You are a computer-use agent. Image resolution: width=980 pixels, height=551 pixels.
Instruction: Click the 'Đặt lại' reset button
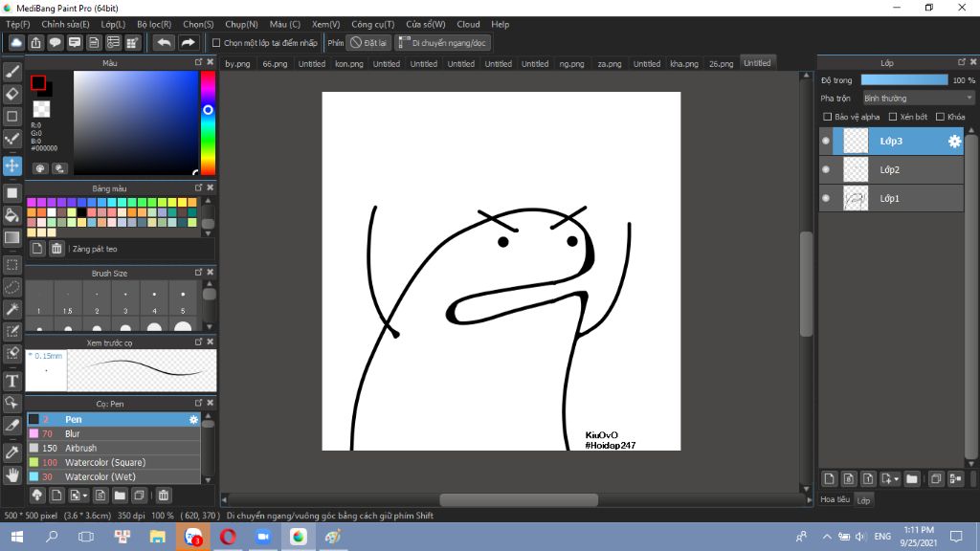pos(367,43)
